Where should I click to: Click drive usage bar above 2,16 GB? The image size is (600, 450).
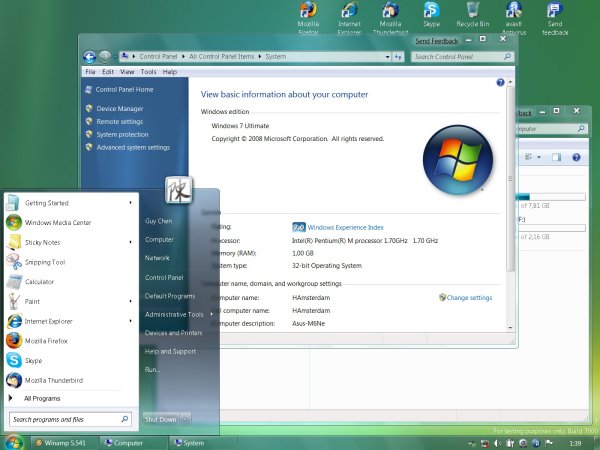(x=551, y=228)
